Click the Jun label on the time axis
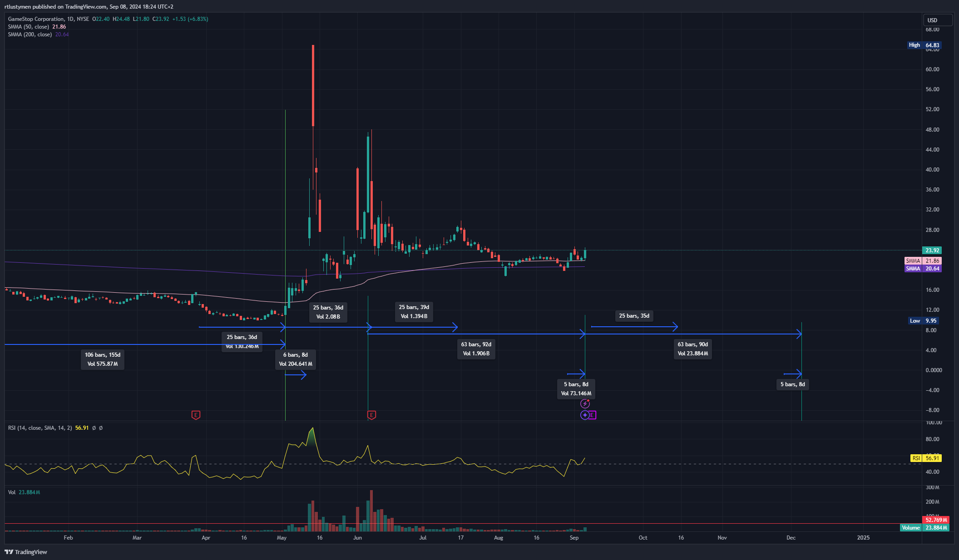959x560 pixels. (357, 538)
